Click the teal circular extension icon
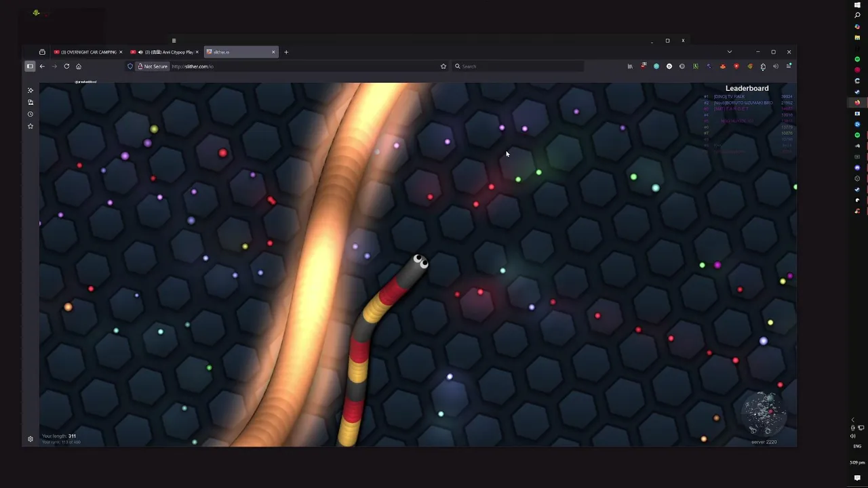 tap(656, 66)
